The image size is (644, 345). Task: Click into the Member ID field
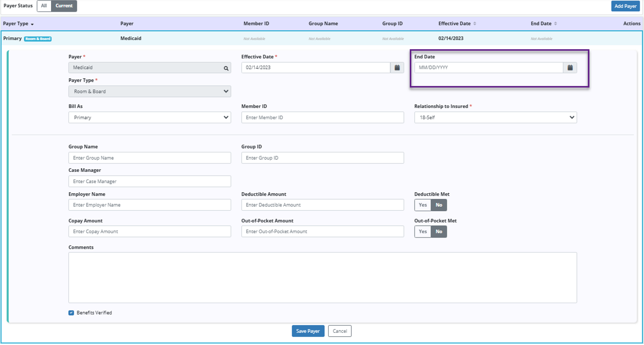coord(322,118)
